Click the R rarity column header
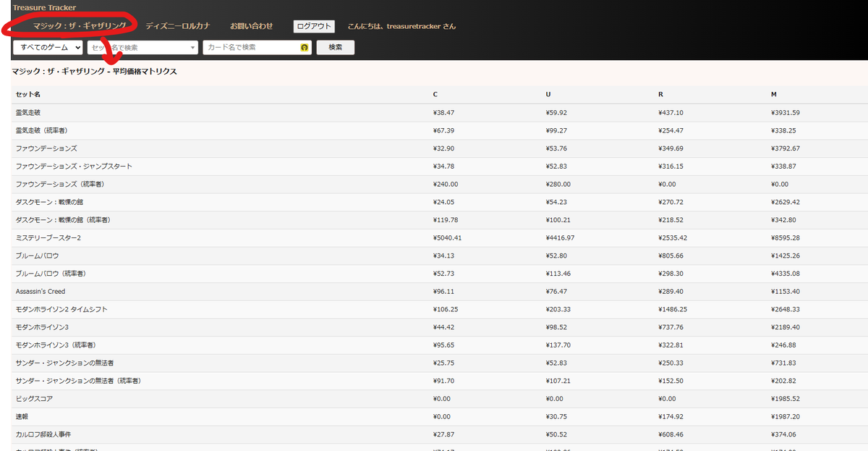The width and height of the screenshot is (868, 451). pyautogui.click(x=661, y=95)
